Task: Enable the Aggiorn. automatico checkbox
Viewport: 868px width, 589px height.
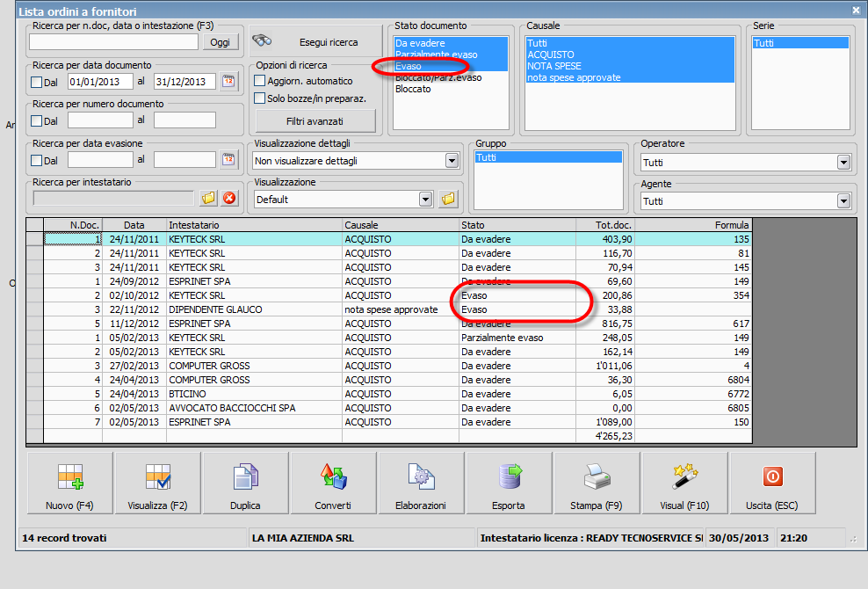Action: (x=260, y=81)
